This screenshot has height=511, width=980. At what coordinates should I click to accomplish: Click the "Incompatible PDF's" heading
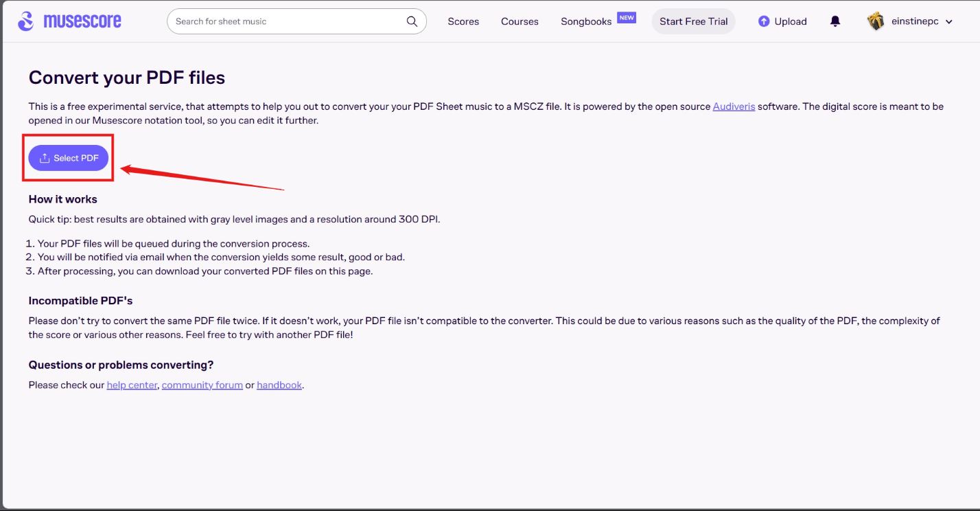tap(81, 301)
